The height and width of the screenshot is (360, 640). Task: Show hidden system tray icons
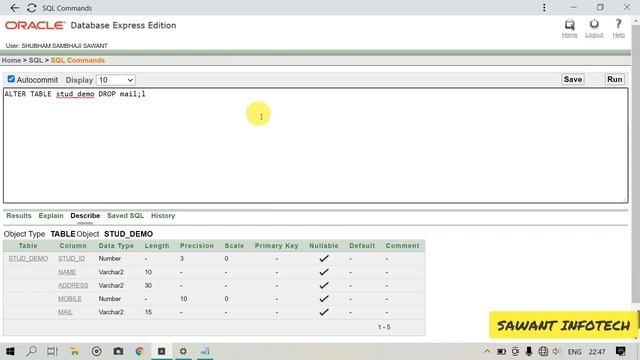(x=487, y=351)
